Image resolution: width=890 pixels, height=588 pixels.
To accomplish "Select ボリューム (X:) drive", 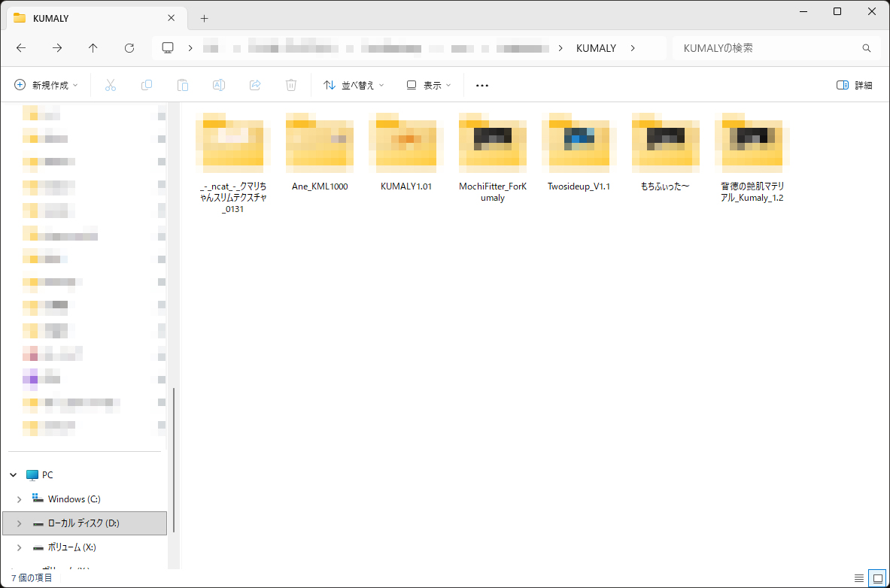I will [72, 547].
